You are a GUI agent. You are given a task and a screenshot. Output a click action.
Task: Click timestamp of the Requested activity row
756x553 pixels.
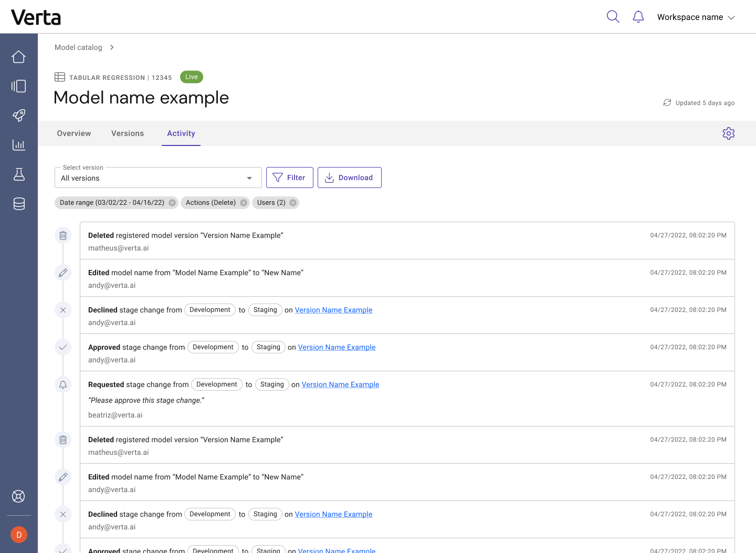click(688, 384)
